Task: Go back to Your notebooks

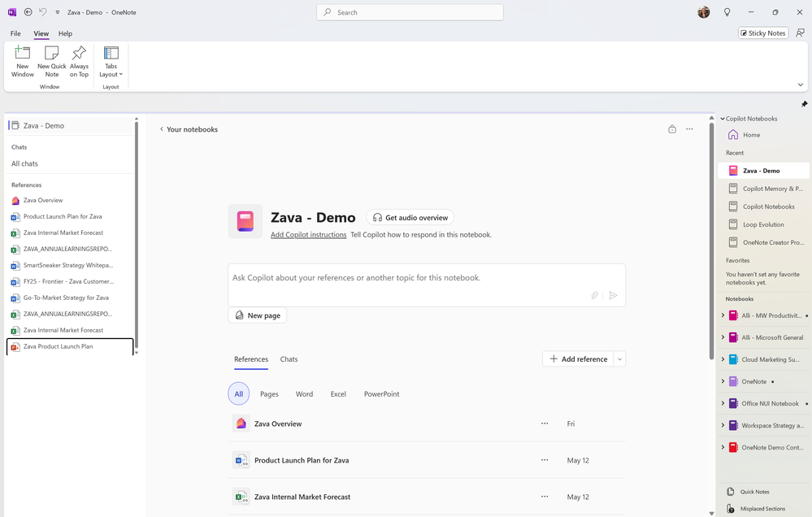Action: pyautogui.click(x=189, y=129)
